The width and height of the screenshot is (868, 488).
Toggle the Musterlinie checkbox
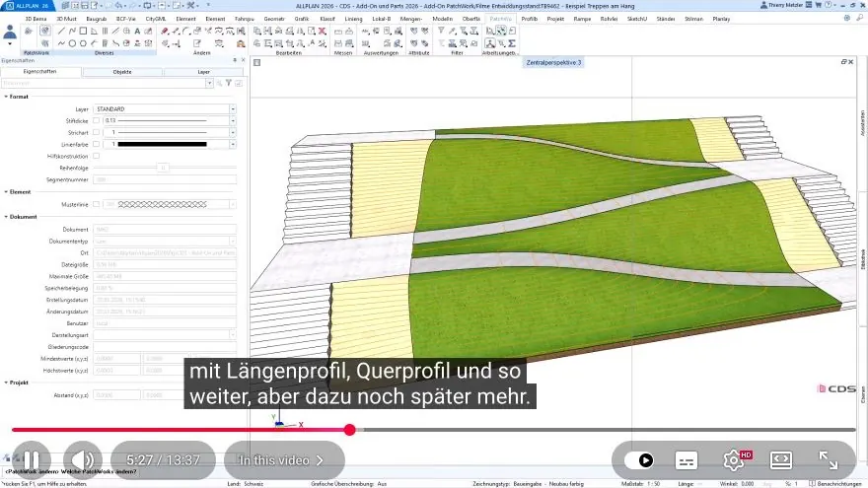click(97, 204)
